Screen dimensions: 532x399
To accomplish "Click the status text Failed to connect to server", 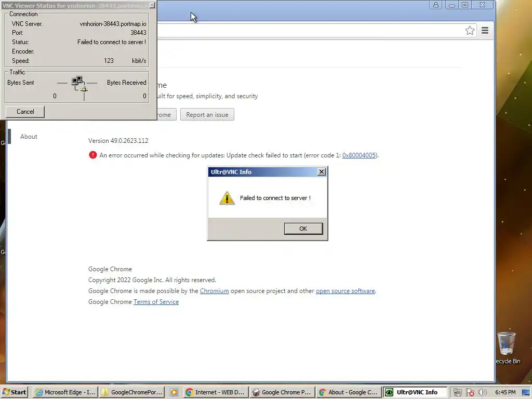I will [112, 42].
